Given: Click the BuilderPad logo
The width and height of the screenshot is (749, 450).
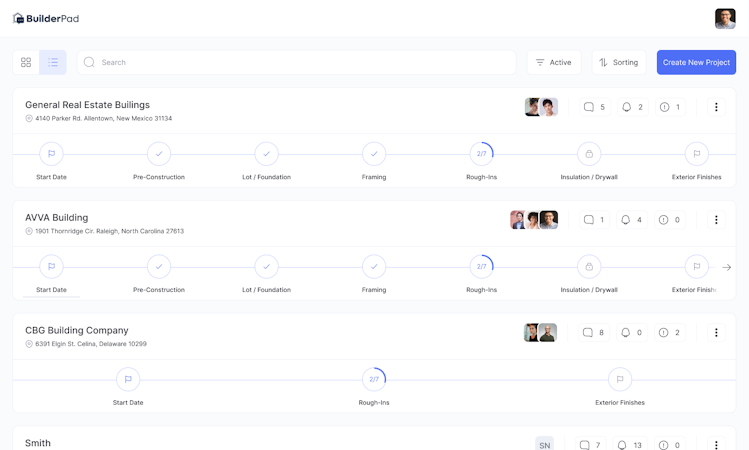Looking at the screenshot, I should pyautogui.click(x=46, y=19).
